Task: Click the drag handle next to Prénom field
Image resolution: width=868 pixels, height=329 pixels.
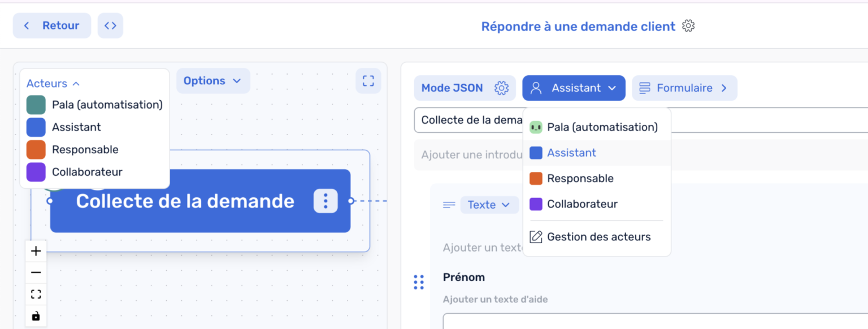Action: click(x=419, y=282)
